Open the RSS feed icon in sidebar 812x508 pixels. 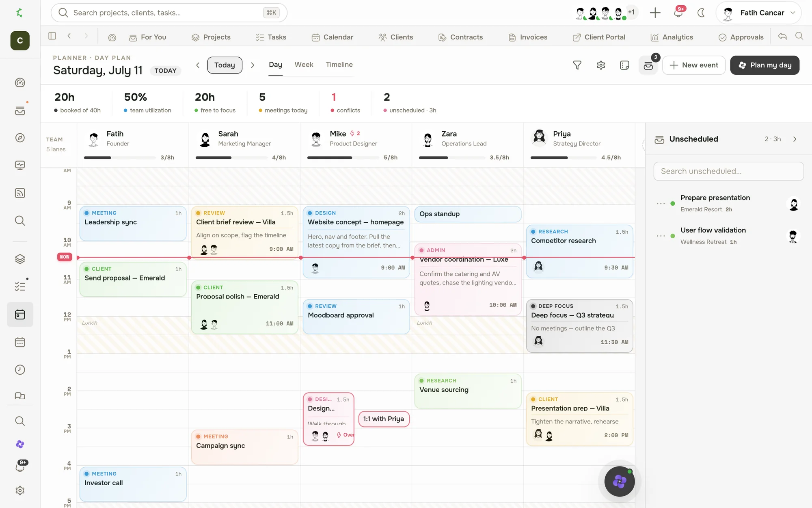tap(20, 193)
